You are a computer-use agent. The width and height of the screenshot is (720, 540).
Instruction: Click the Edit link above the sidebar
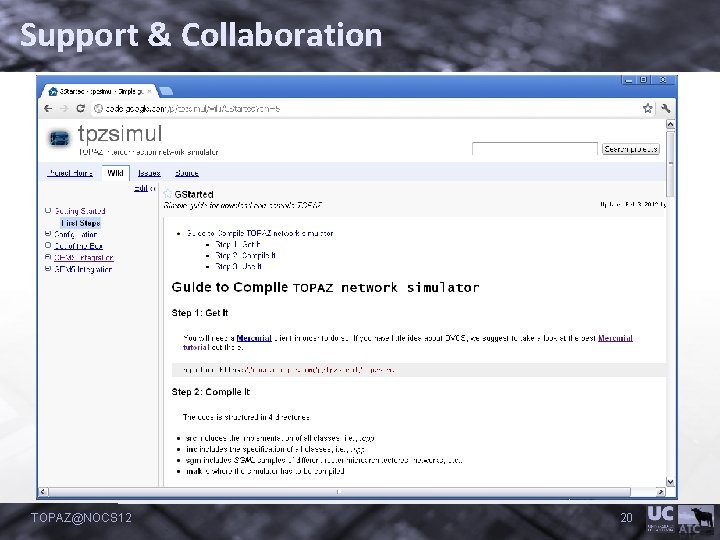tap(141, 188)
